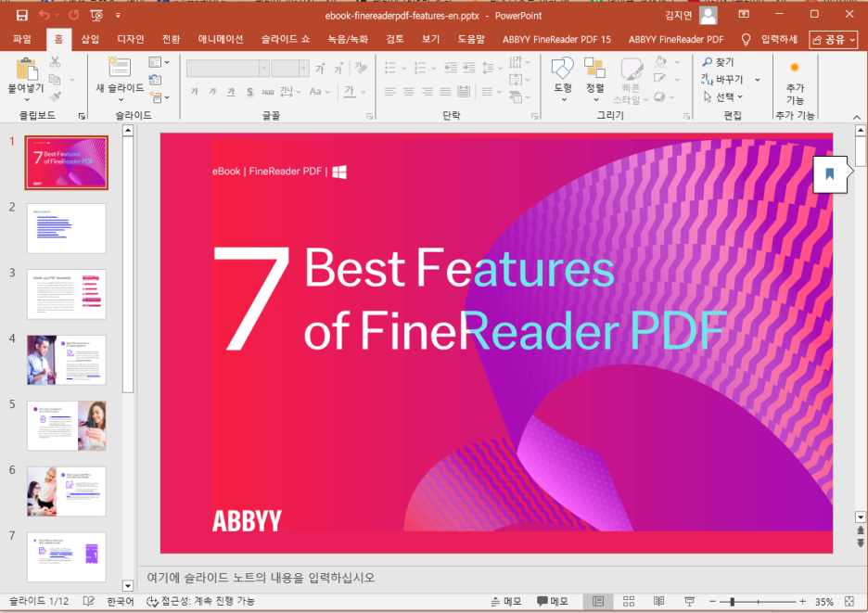Viewport: 868px width, 613px height.
Task: Copy selection with the copy icon
Action: [x=55, y=80]
